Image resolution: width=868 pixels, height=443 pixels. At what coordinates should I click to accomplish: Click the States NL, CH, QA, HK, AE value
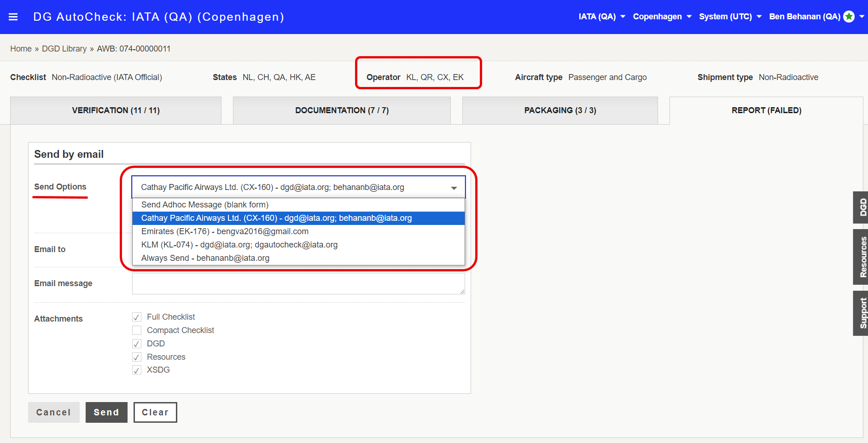[279, 77]
